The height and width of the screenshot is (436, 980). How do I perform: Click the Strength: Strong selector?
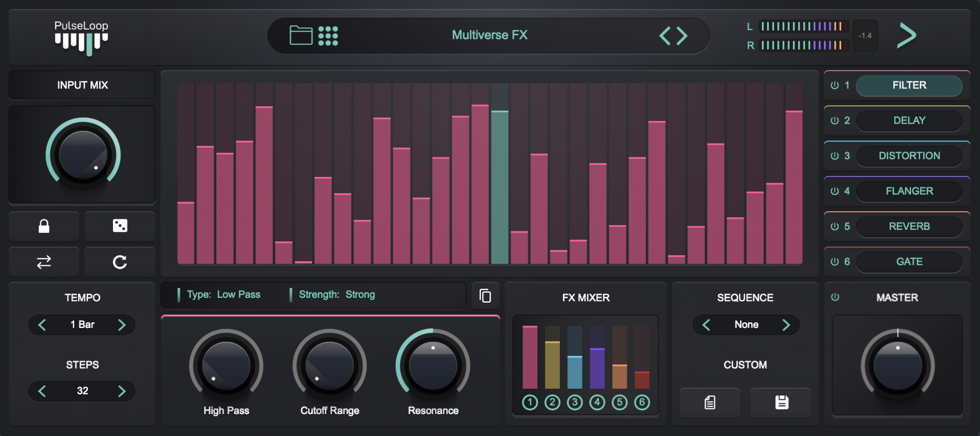[x=336, y=295]
